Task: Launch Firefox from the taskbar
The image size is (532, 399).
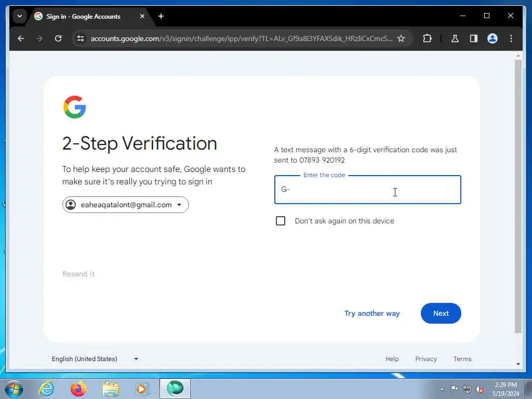Action: tap(78, 389)
